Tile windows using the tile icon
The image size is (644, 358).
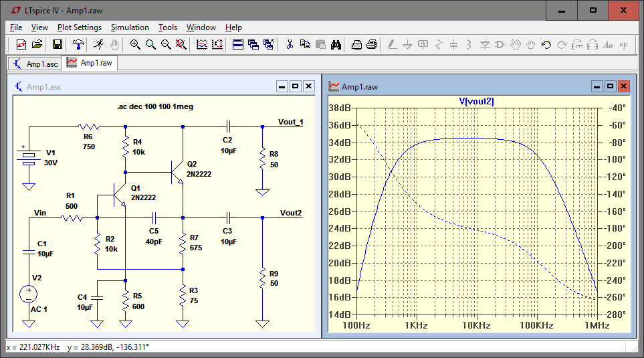[x=237, y=45]
